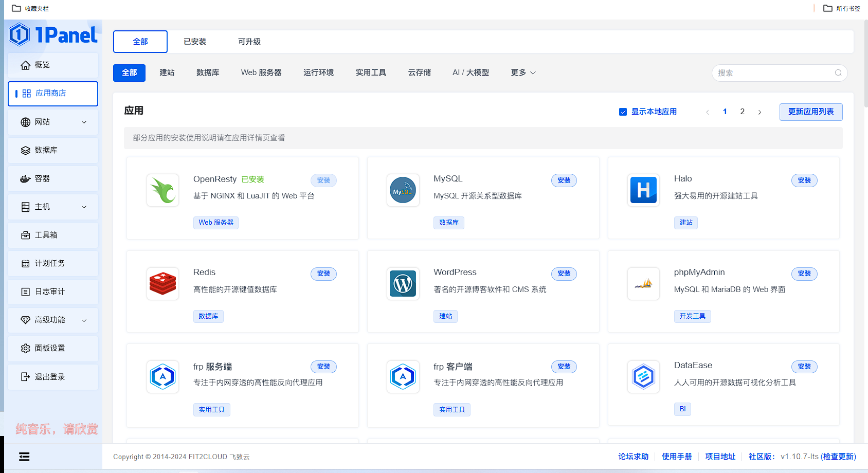Image resolution: width=868 pixels, height=473 pixels.
Task: Click the search magnifier icon
Action: click(838, 73)
